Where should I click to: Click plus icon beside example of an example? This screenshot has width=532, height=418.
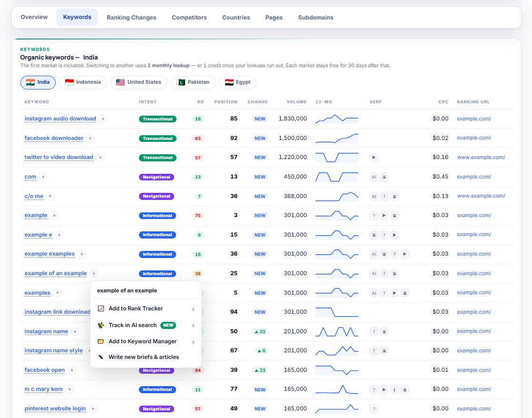pyautogui.click(x=94, y=274)
